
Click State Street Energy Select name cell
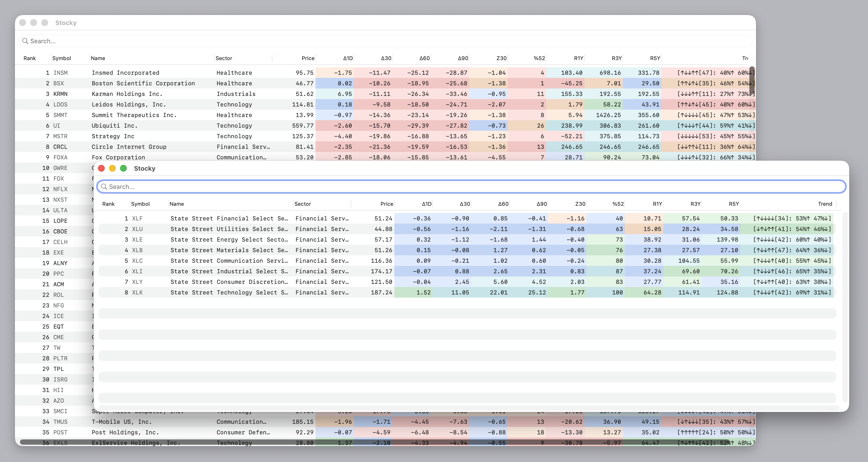click(x=229, y=239)
